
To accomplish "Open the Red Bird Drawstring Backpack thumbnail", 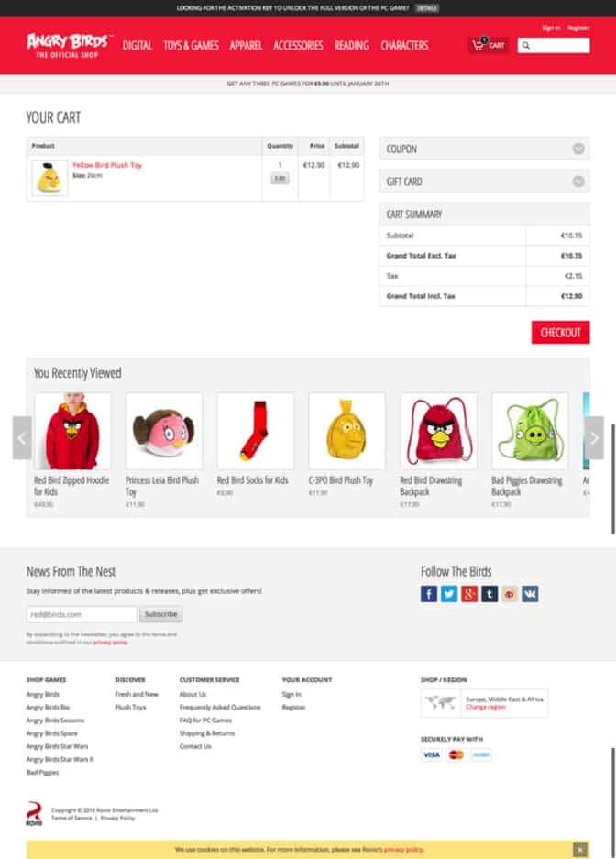I will click(x=438, y=431).
